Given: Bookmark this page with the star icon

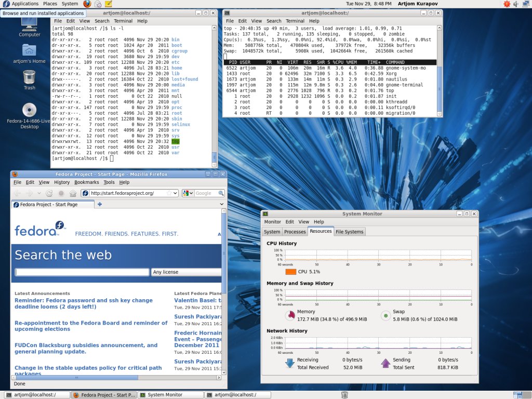Looking at the screenshot, I should (x=169, y=193).
